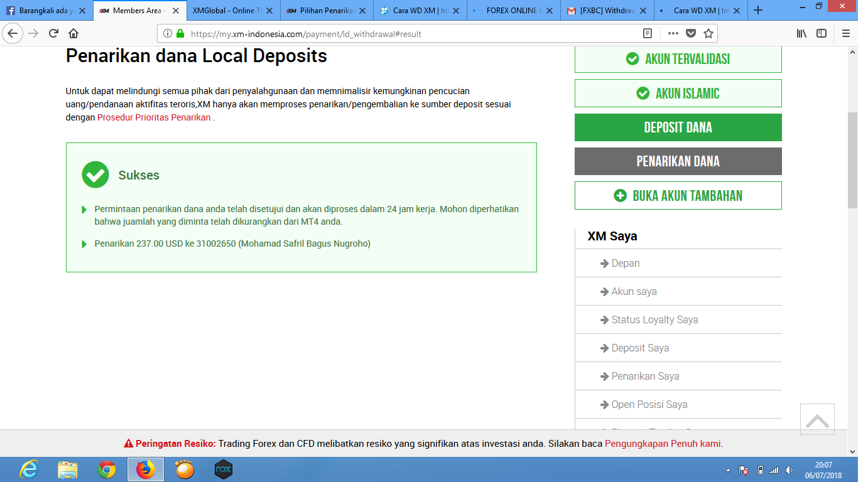Click the Deposit Dana green button
This screenshot has height=482, width=868.
click(x=678, y=127)
